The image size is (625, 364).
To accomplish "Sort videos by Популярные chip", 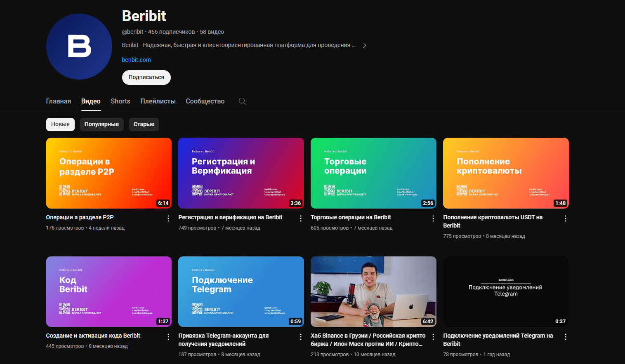I will (x=101, y=124).
